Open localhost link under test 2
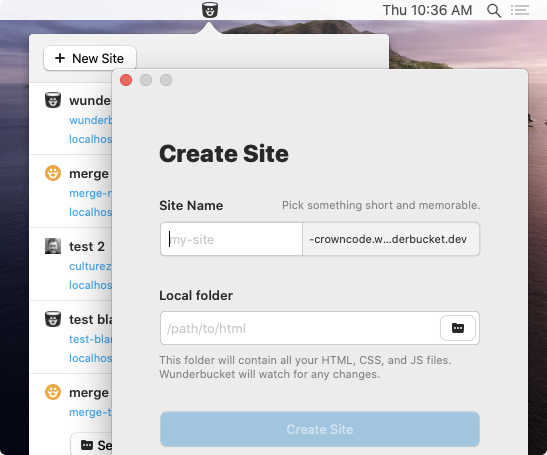 click(x=90, y=285)
